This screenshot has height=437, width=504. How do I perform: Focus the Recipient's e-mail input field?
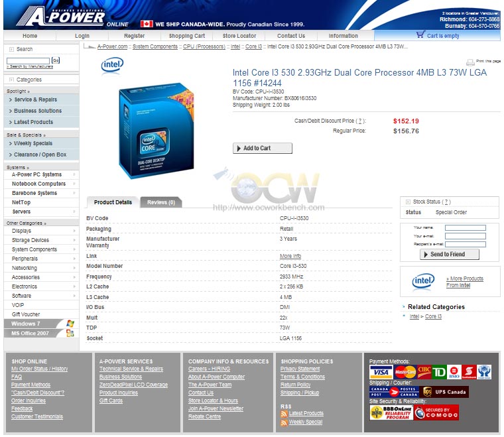coord(465,244)
